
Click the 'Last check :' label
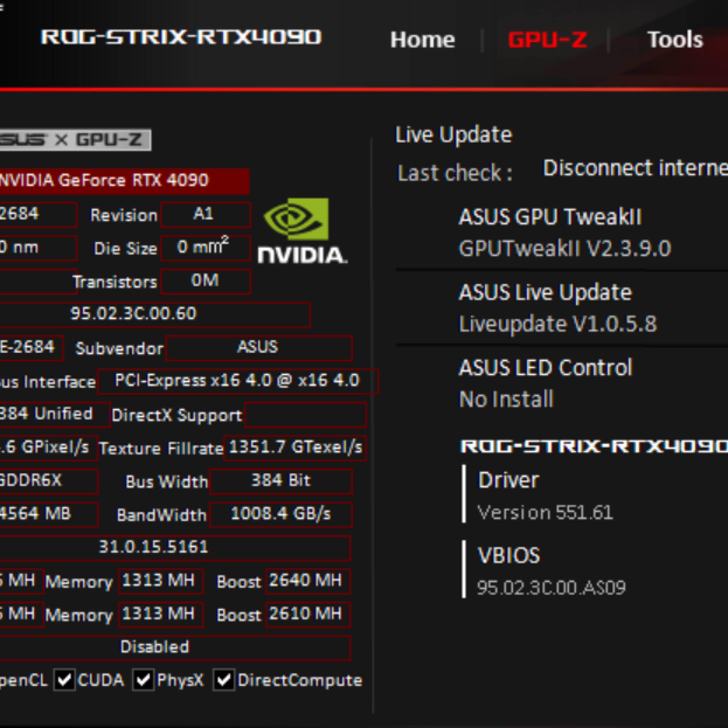click(x=455, y=173)
